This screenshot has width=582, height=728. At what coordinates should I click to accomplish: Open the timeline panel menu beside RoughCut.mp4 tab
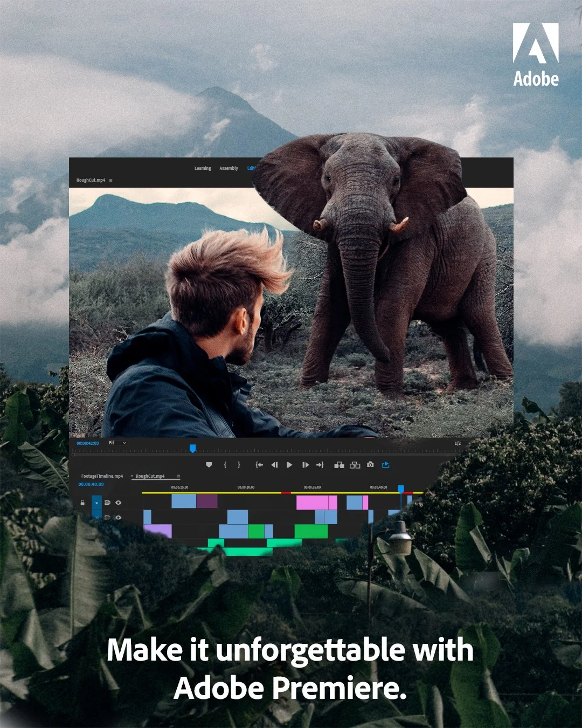178,476
